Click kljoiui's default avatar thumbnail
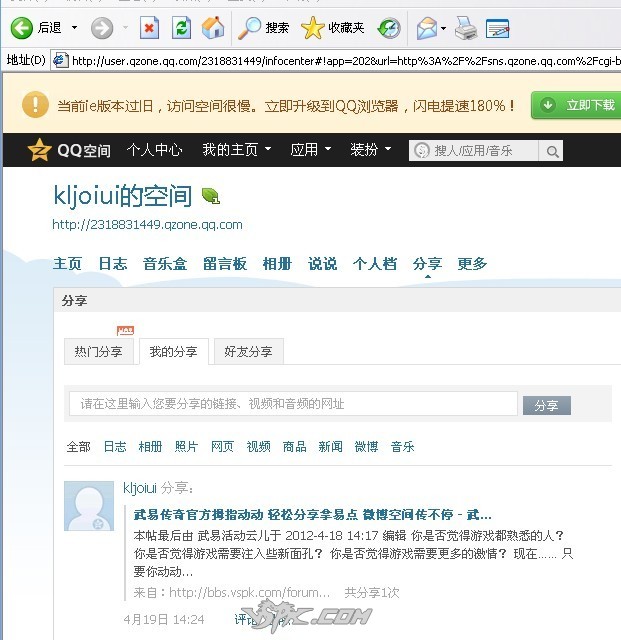Viewport: 621px width, 640px height. (89, 506)
